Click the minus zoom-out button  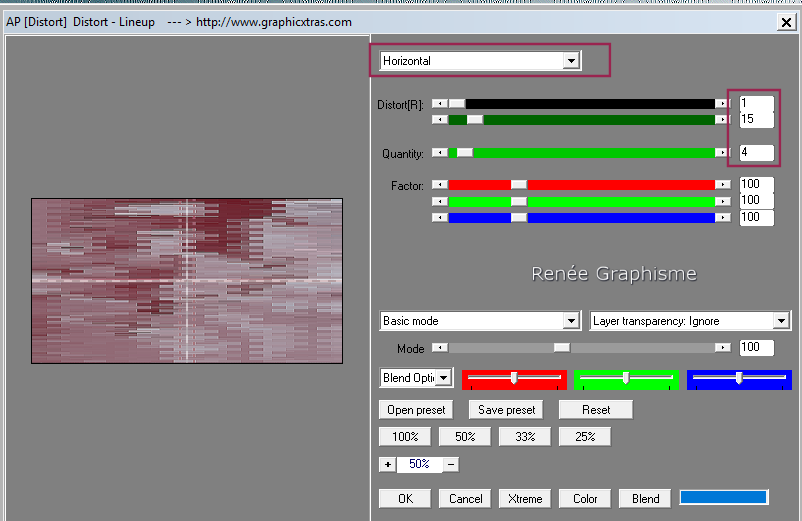451,464
